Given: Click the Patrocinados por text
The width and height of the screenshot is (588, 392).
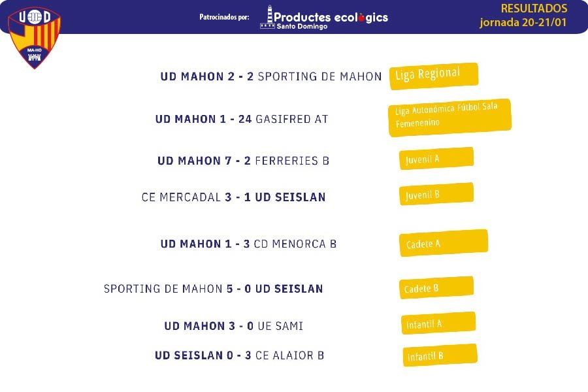Looking at the screenshot, I should tap(224, 17).
